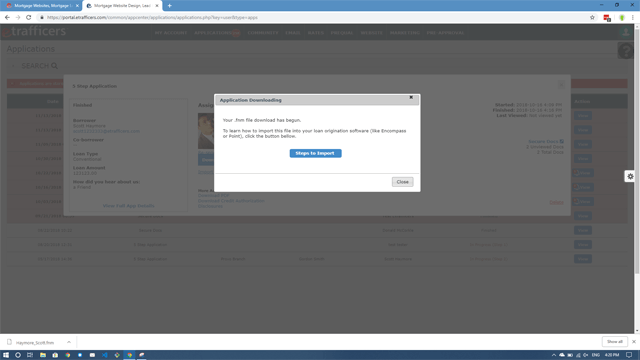The width and height of the screenshot is (640, 360).
Task: Click the etrafficers logo
Action: click(x=34, y=31)
